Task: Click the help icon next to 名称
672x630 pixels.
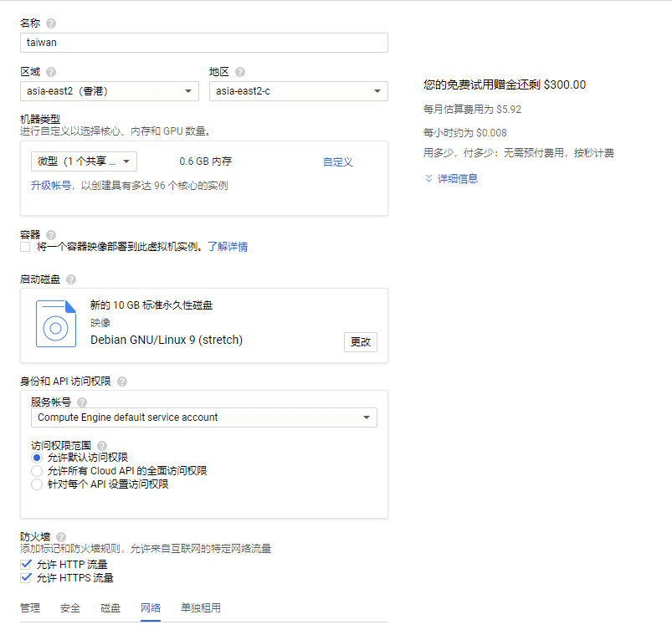Action: click(x=52, y=23)
